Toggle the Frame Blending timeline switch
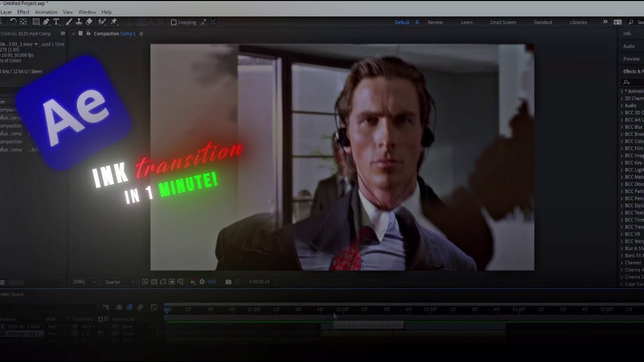Viewport: 644px width, 362px height. pyautogui.click(x=129, y=307)
